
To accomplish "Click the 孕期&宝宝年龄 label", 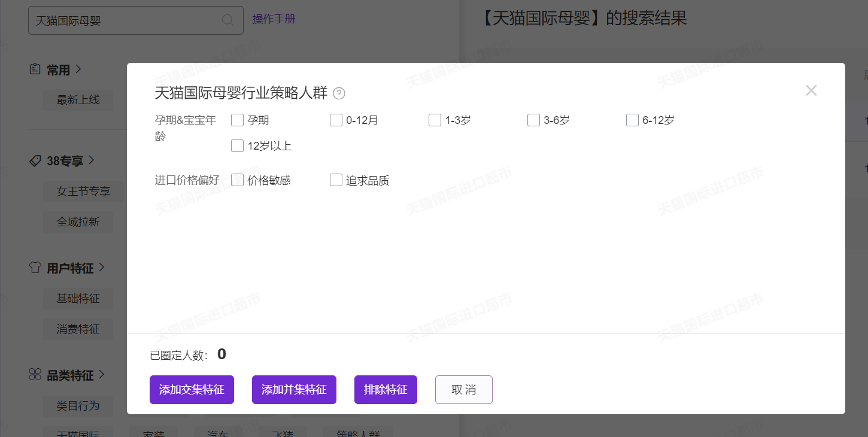I will (186, 128).
